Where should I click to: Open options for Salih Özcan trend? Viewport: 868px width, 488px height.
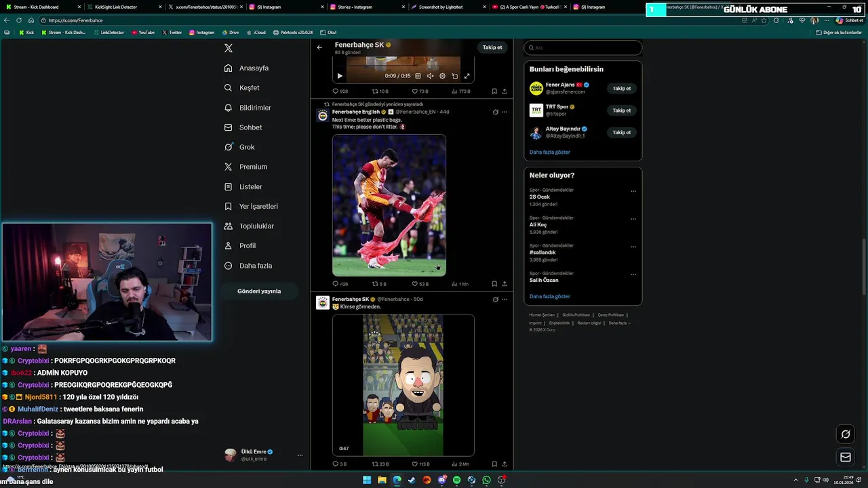pyautogui.click(x=633, y=274)
